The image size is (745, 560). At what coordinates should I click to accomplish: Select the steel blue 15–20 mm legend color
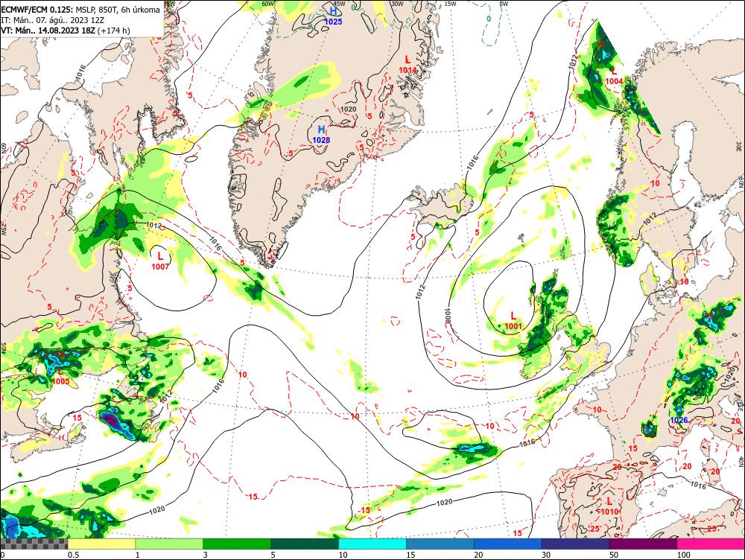(x=440, y=544)
